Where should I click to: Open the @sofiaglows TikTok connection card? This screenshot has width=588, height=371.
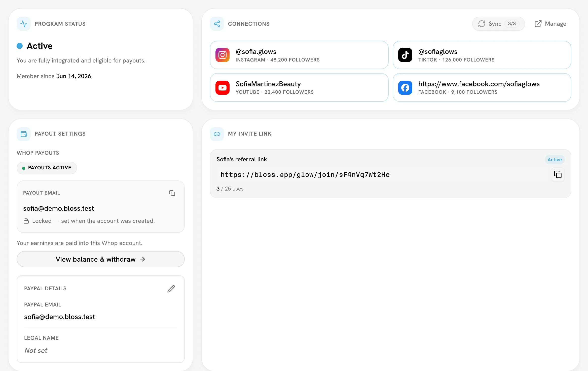[482, 55]
